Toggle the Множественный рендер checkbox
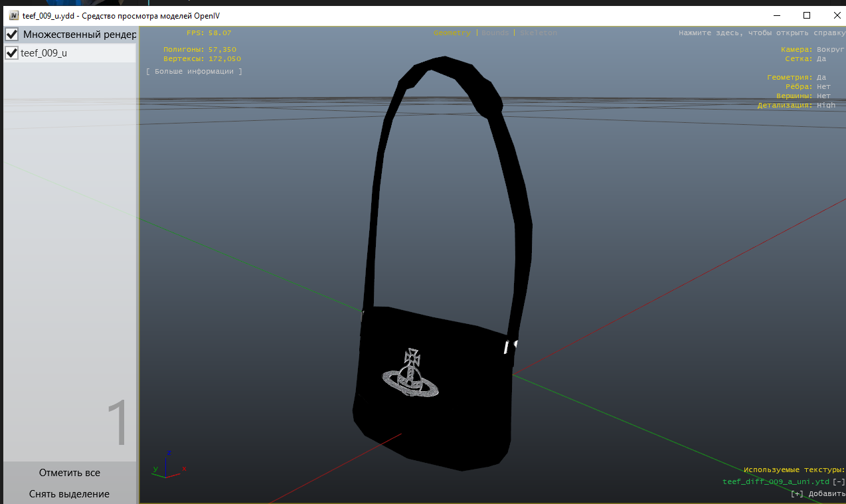 [12, 34]
